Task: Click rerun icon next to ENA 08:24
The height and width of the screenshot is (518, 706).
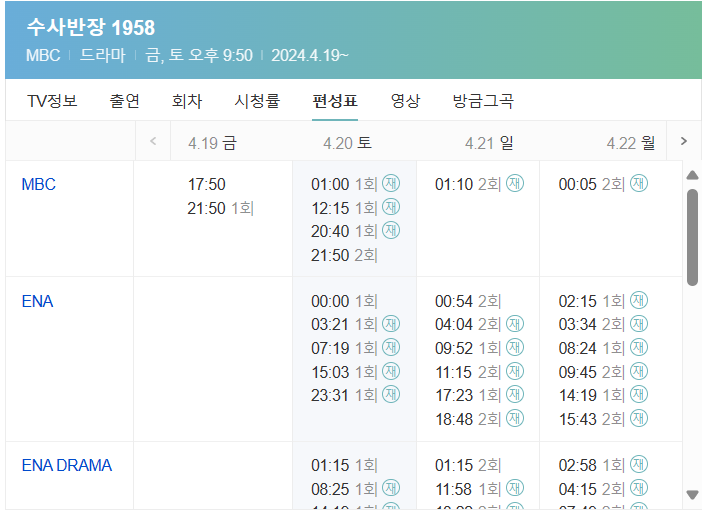Action: click(x=638, y=347)
